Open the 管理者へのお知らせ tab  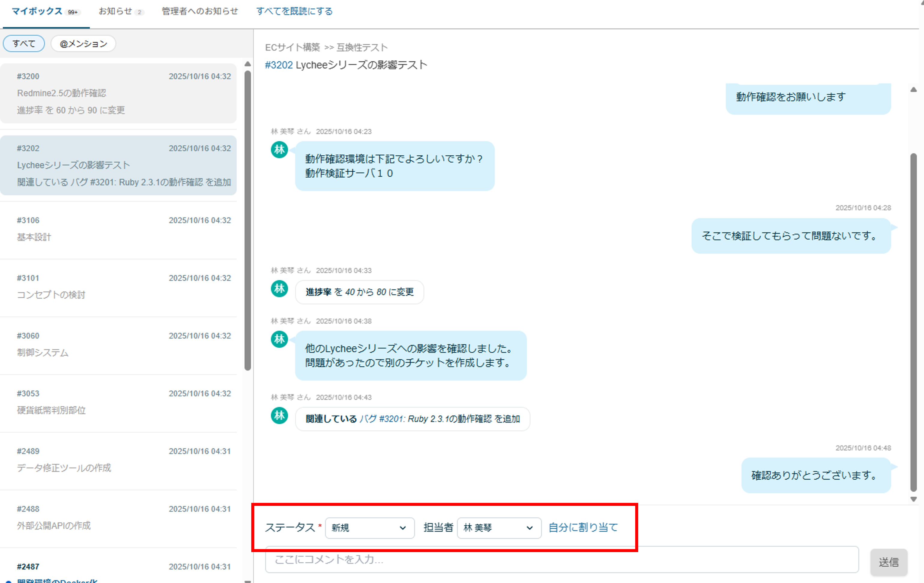pos(200,11)
